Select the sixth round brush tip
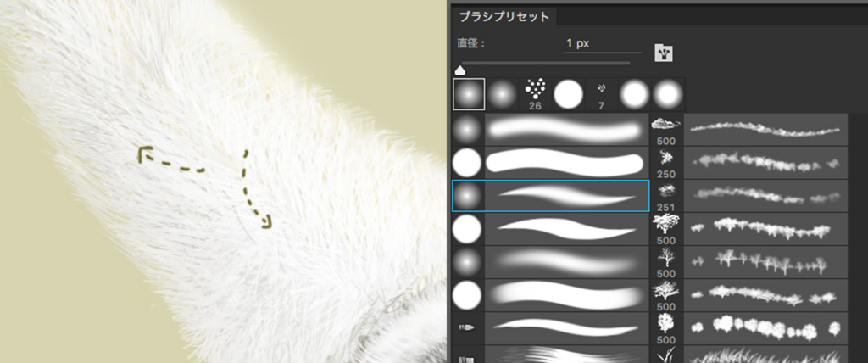Screen dimensions: 868x363 tap(635, 94)
